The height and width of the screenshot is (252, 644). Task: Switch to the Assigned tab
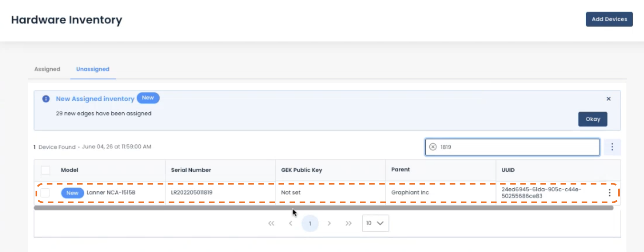coord(47,69)
